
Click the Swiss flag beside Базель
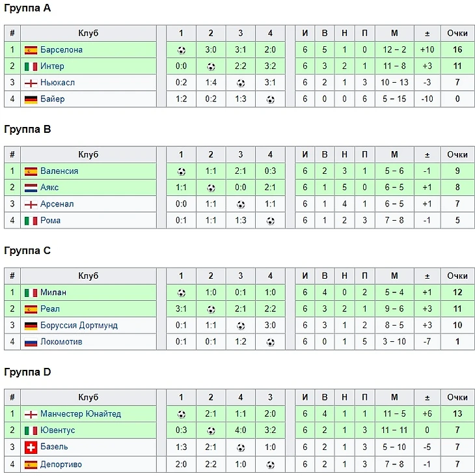[x=31, y=447]
